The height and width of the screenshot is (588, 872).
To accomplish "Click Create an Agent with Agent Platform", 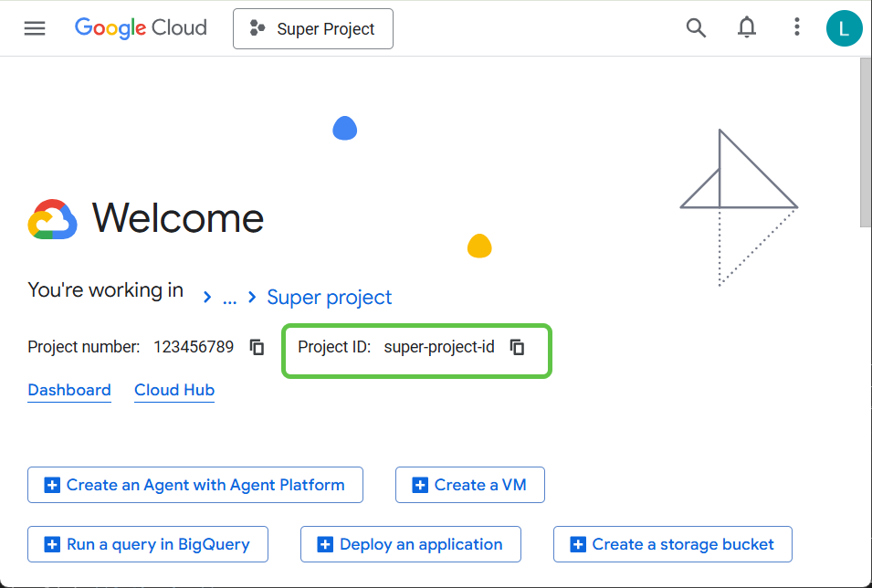I will pyautogui.click(x=194, y=485).
